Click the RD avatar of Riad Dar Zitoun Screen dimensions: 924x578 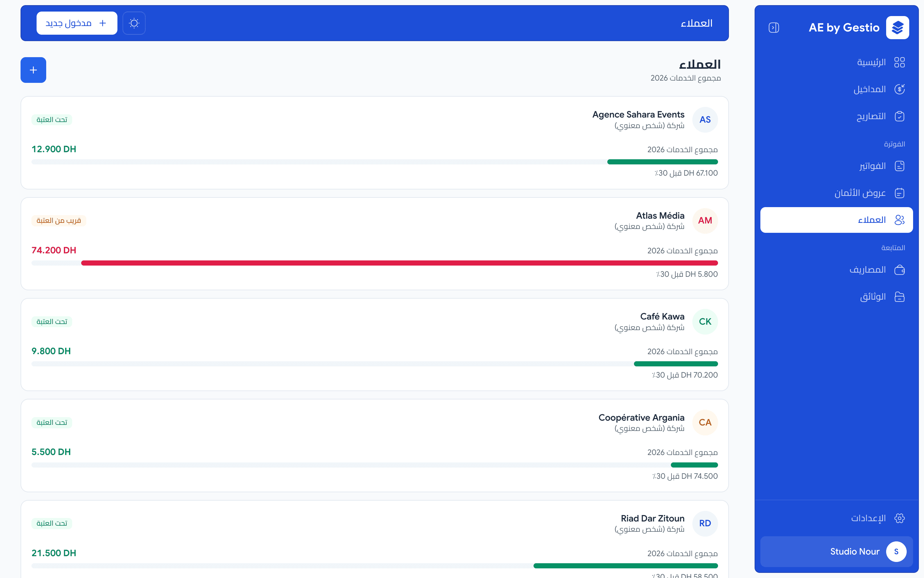705,523
